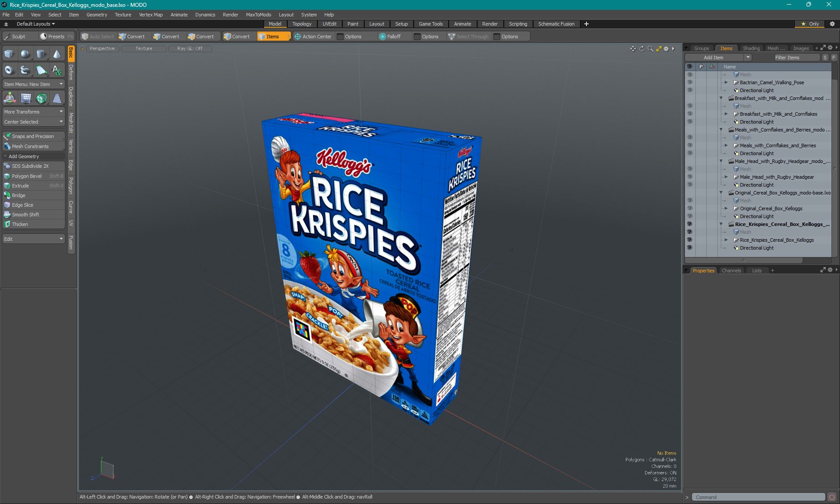Open the Geometry menu
Image resolution: width=840 pixels, height=504 pixels.
97,14
